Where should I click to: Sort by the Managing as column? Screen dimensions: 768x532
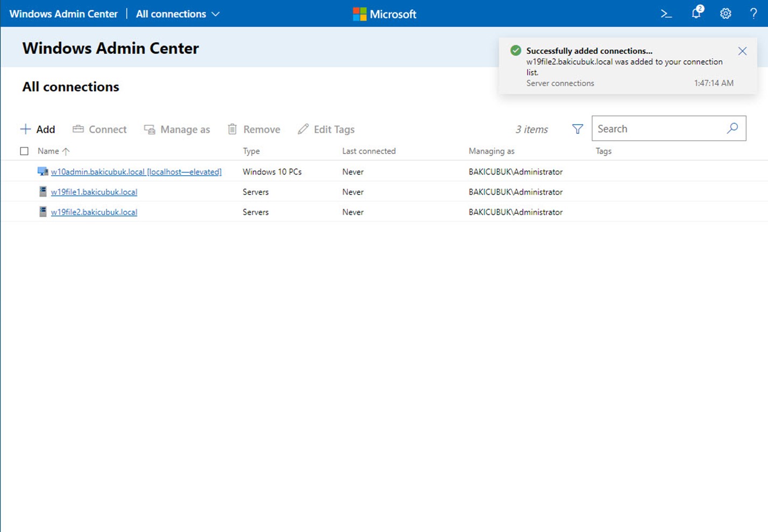click(x=492, y=151)
